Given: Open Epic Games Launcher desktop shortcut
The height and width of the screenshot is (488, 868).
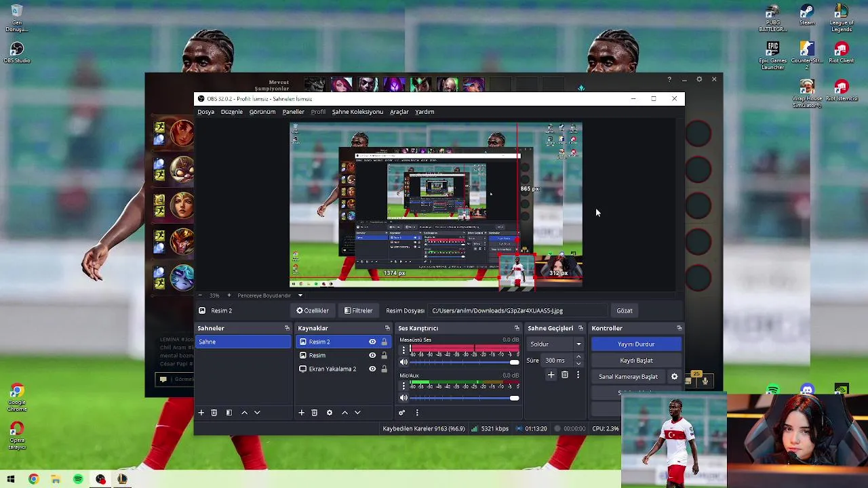Looking at the screenshot, I should [772, 56].
